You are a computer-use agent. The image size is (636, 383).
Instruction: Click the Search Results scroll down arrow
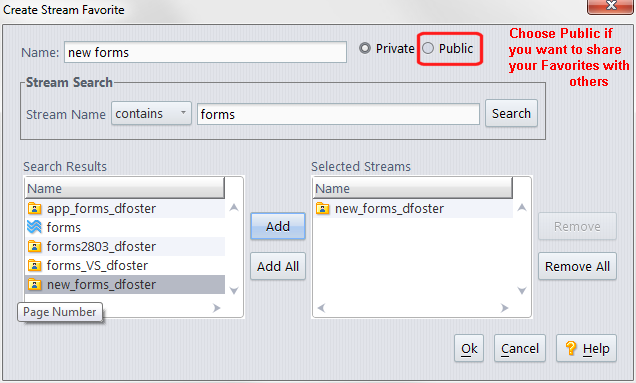pos(234,290)
